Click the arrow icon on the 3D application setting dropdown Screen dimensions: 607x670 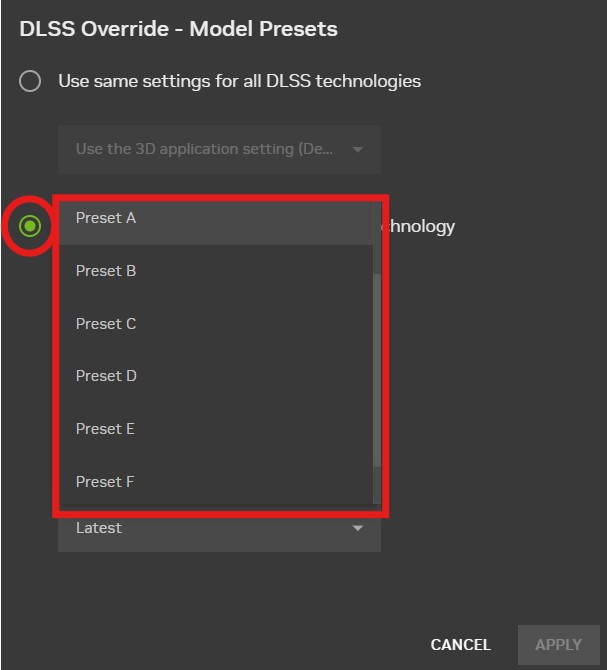coord(358,150)
